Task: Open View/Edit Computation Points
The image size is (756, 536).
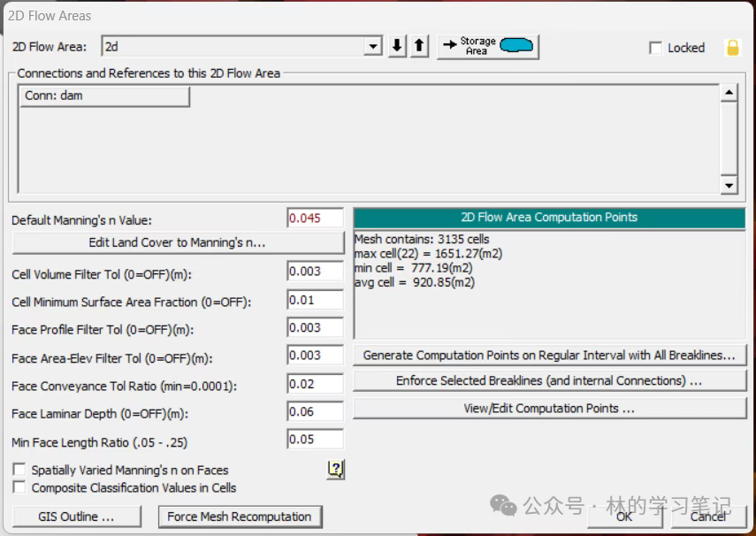Action: click(549, 409)
